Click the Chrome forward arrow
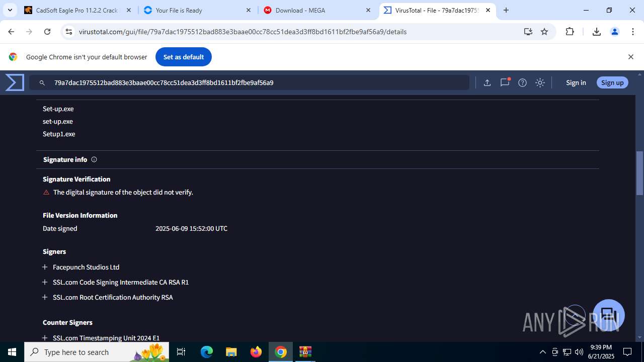This screenshot has width=644, height=362. [x=29, y=32]
